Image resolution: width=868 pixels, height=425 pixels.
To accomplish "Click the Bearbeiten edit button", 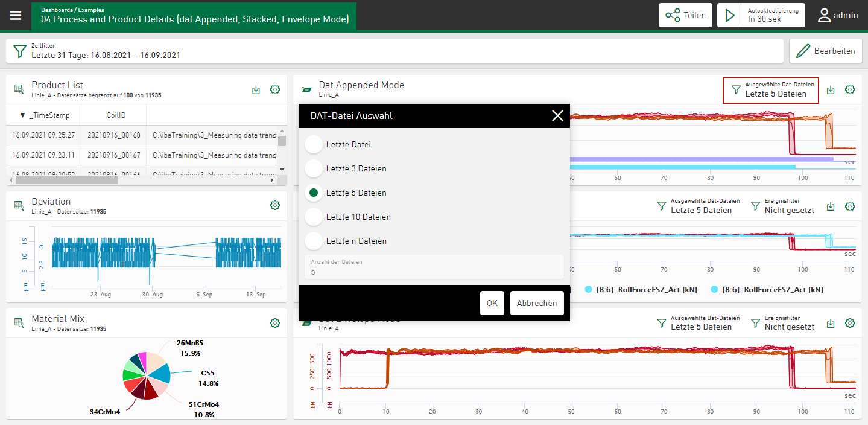I will click(x=826, y=51).
